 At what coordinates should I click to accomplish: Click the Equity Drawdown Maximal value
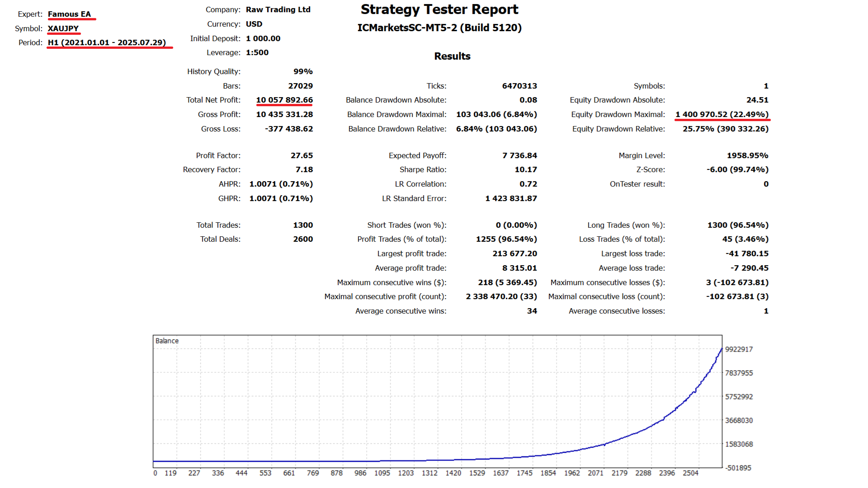pos(722,114)
